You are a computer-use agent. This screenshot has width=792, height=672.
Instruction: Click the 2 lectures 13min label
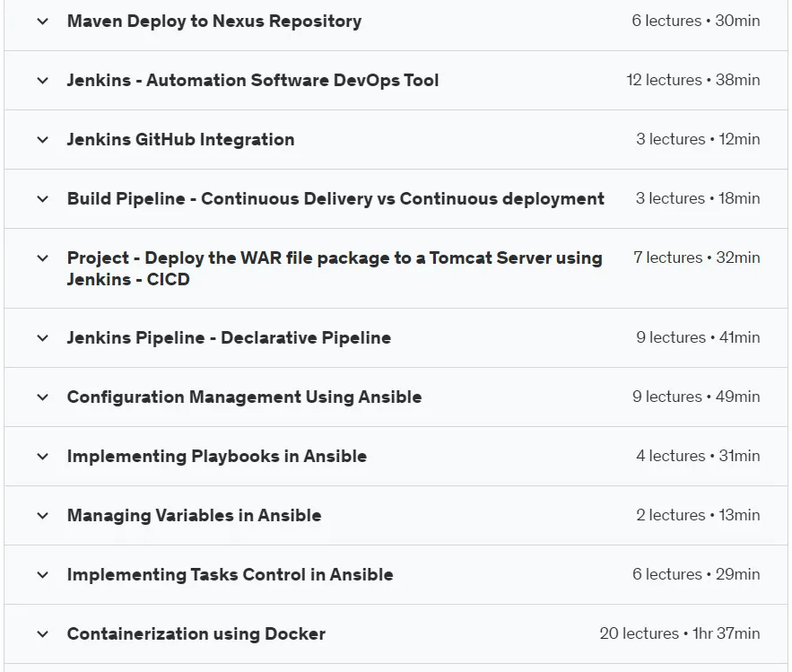(x=698, y=515)
